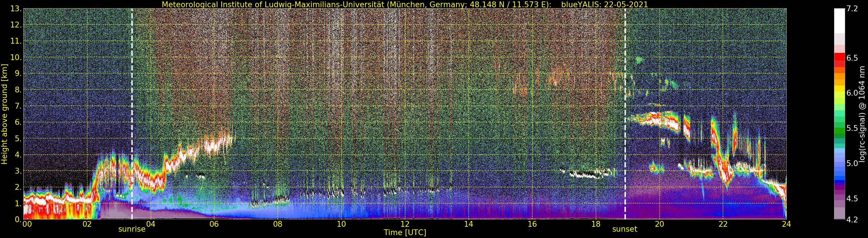This screenshot has height=238, width=868.
Task: Click the time axis tick '12'
Action: 405,224
